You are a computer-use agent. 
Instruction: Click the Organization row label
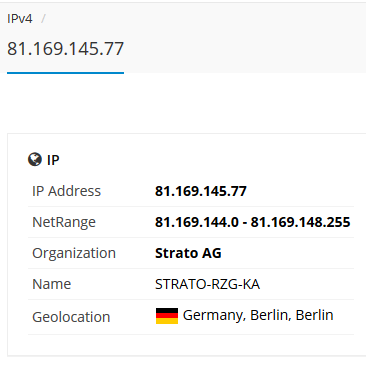[x=74, y=253]
